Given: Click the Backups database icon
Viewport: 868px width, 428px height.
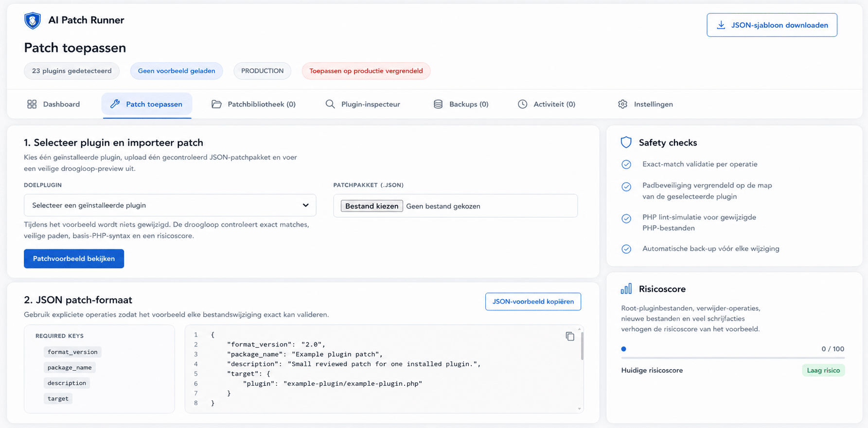Looking at the screenshot, I should (438, 104).
